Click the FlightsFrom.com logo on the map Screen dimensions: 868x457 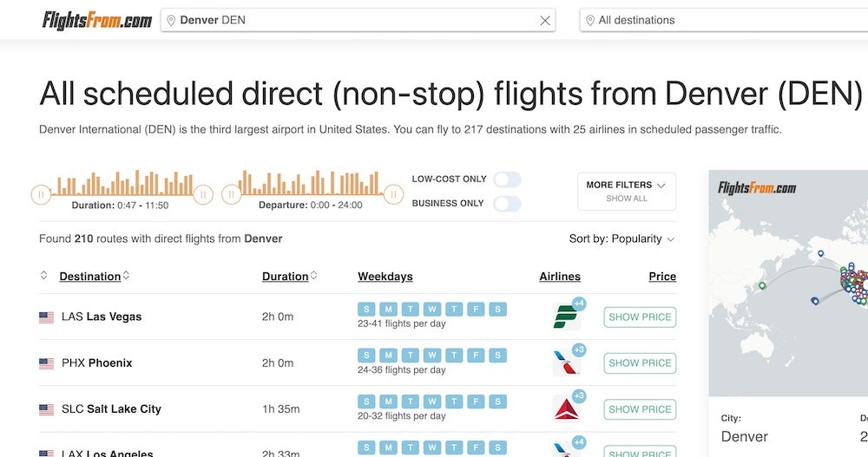tap(757, 187)
